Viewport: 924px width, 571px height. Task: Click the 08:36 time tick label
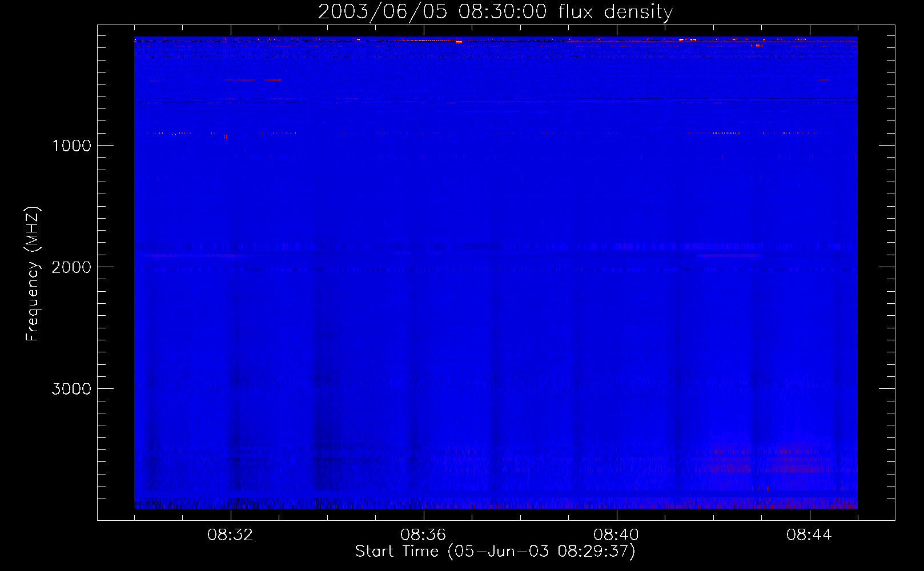tap(423, 535)
